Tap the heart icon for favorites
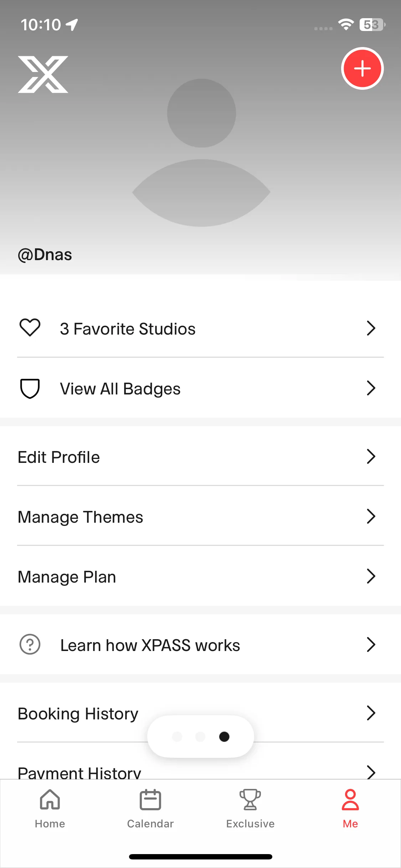Viewport: 401px width, 868px height. click(30, 328)
